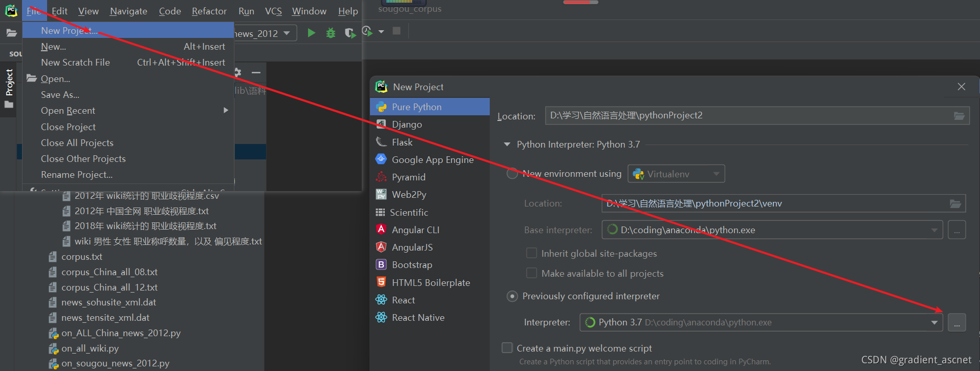Image resolution: width=980 pixels, height=371 pixels.
Task: Select Pure Python project type
Action: pyautogui.click(x=430, y=107)
